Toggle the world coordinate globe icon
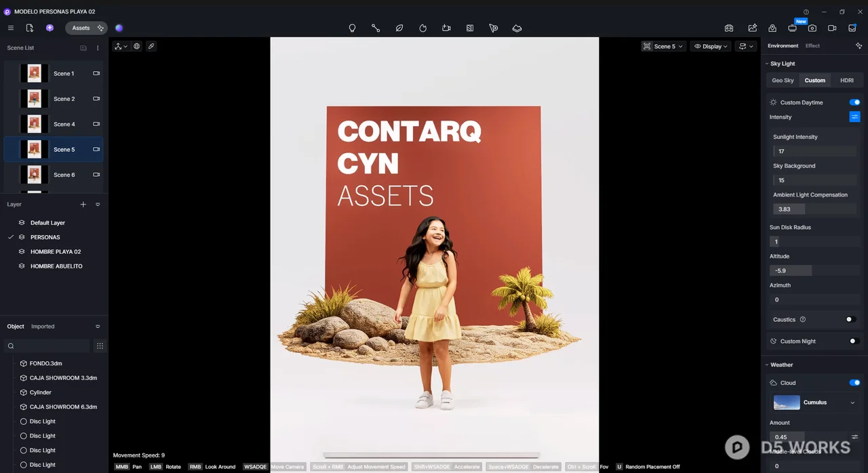The width and height of the screenshot is (868, 473). click(x=137, y=46)
